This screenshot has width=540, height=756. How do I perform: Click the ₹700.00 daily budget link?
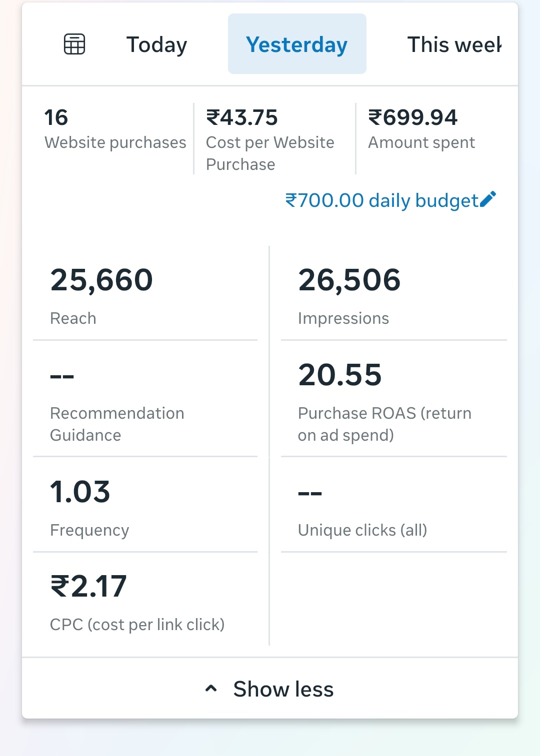coord(382,200)
